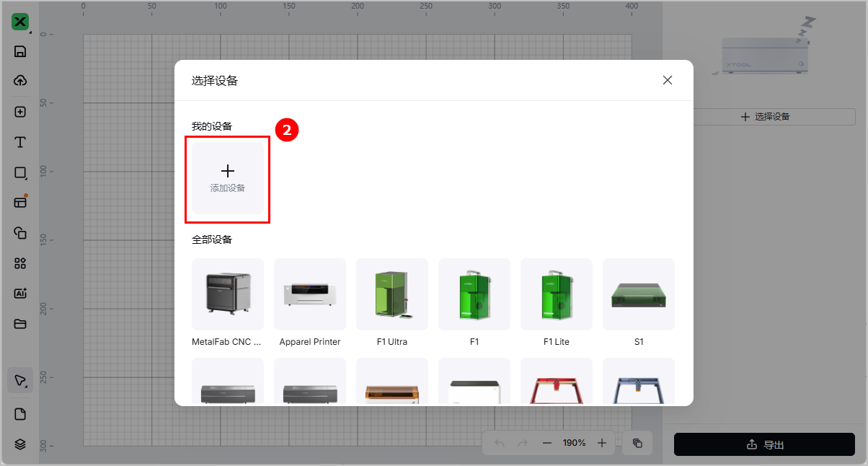Select the rectangle shape tool
The height and width of the screenshot is (466, 868).
point(20,172)
